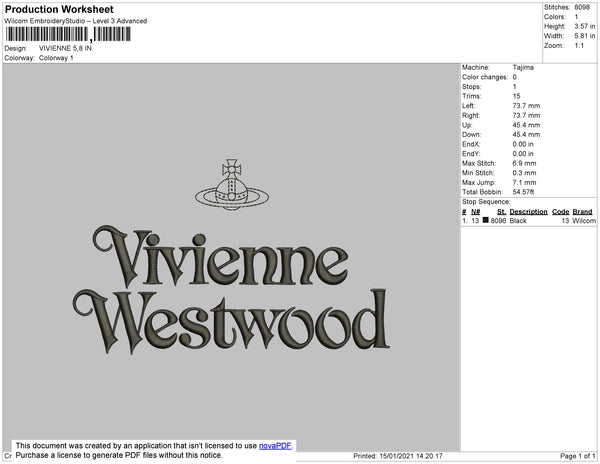The image size is (600, 464).
Task: Click the Up value '45.4 mm'
Action: pyautogui.click(x=527, y=125)
